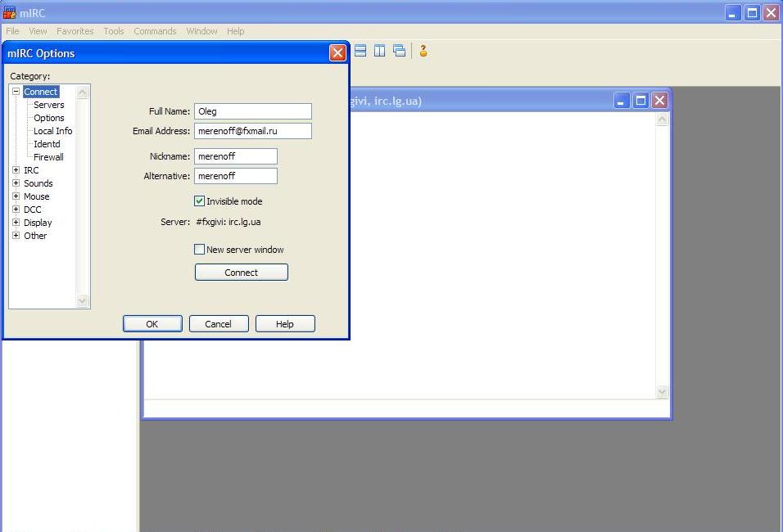Image resolution: width=783 pixels, height=532 pixels.
Task: Click the Nickname input field
Action: tap(236, 156)
